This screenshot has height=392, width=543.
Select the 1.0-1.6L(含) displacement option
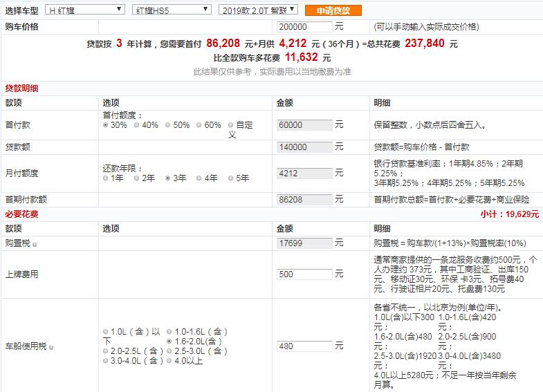pyautogui.click(x=169, y=332)
